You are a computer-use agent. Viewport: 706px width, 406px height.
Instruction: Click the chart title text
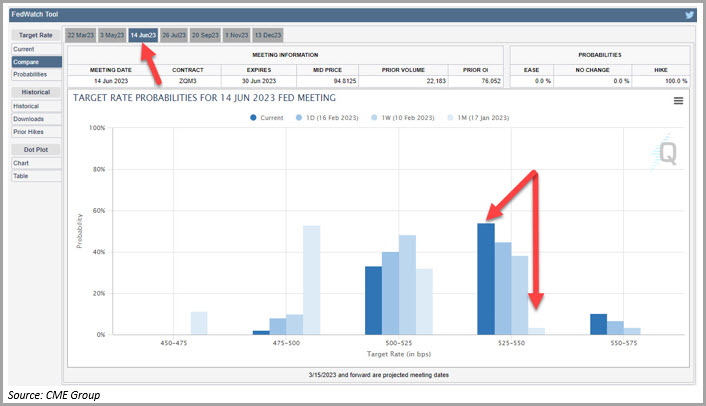click(204, 98)
